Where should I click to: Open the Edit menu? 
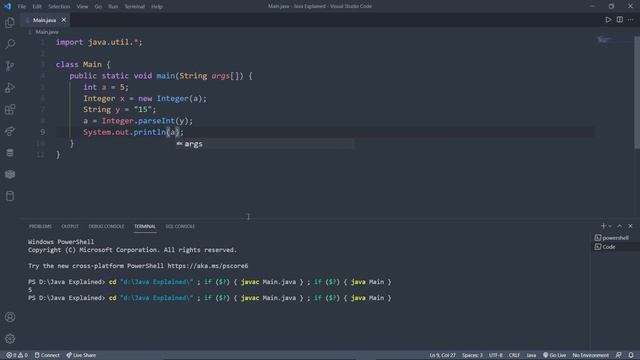coord(37,7)
